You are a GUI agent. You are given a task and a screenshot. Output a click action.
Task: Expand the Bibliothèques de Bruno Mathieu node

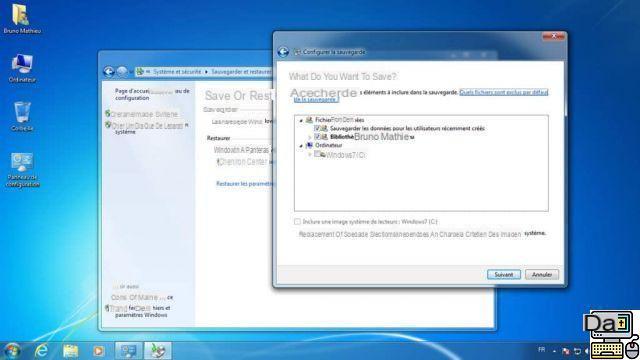click(309, 137)
